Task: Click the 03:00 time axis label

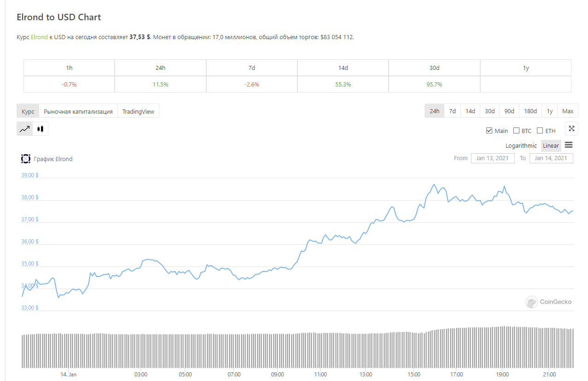Action: (x=140, y=375)
